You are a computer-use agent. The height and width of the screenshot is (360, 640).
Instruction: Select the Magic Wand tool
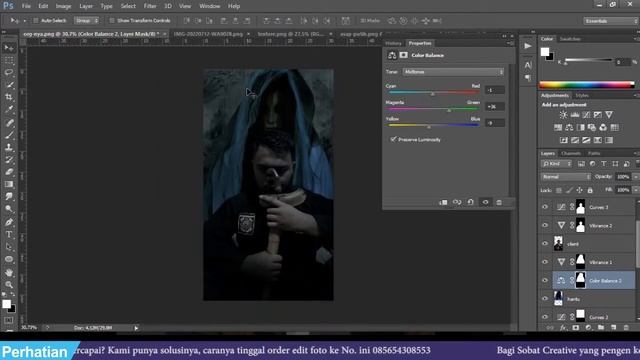point(9,85)
